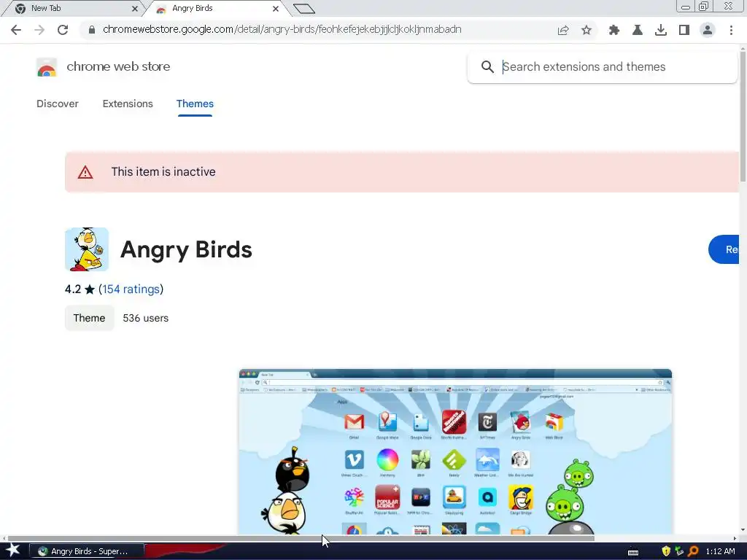
Task: Click the yellow shield tray icon
Action: tap(666, 551)
